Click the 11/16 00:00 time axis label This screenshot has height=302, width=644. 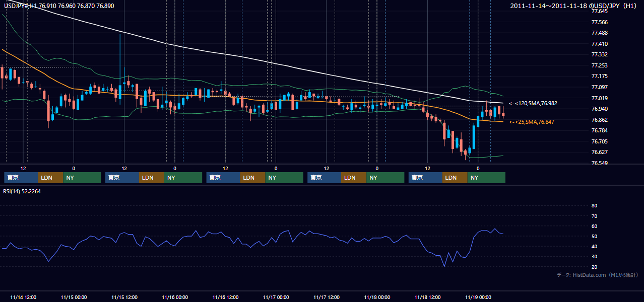[175, 297]
